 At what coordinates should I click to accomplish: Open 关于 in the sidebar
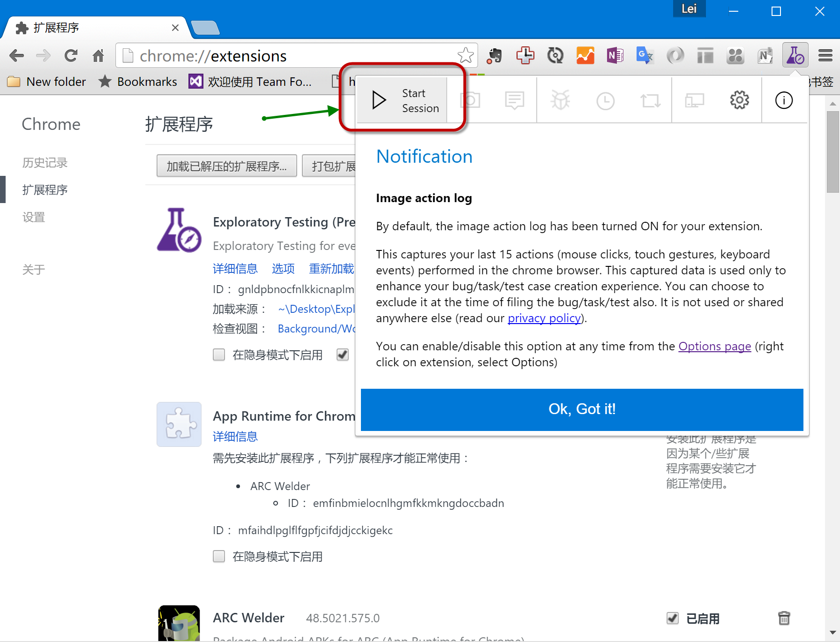tap(34, 270)
